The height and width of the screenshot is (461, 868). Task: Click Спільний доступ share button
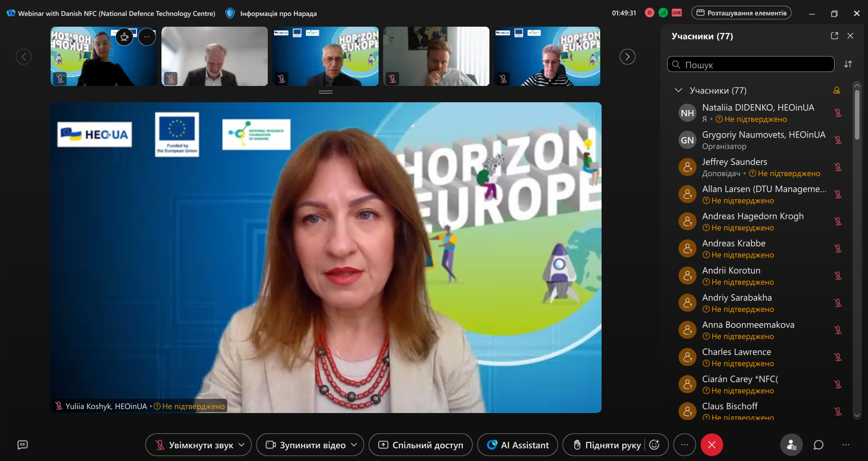pyautogui.click(x=421, y=445)
